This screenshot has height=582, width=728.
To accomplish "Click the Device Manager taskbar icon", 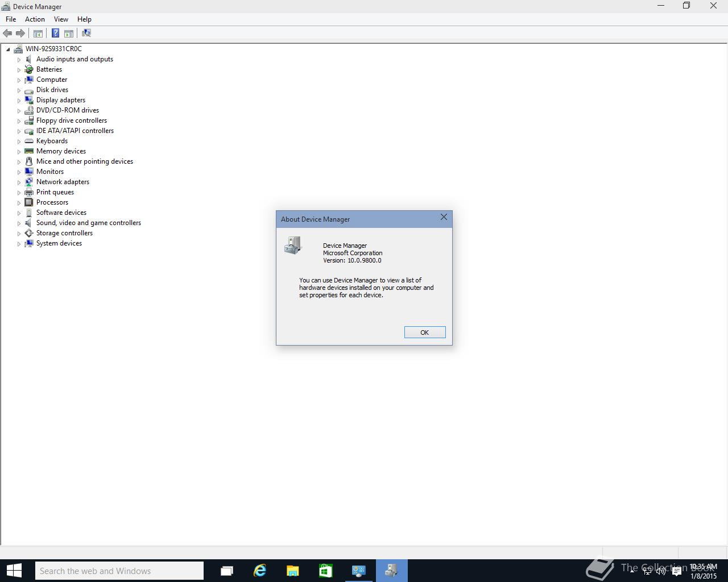I will pos(391,571).
